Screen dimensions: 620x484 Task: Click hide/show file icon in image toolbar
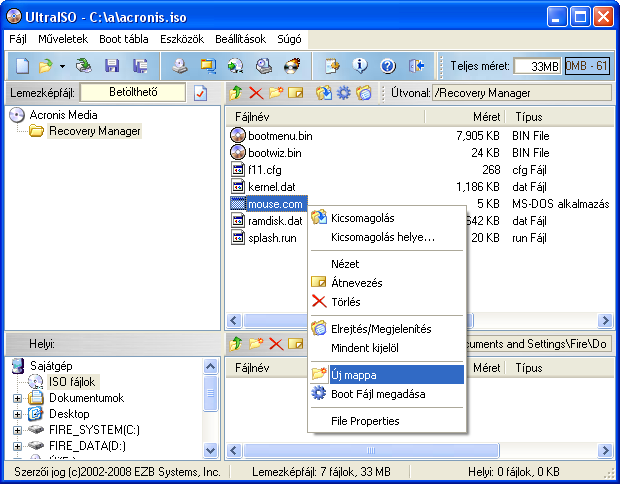click(363, 93)
